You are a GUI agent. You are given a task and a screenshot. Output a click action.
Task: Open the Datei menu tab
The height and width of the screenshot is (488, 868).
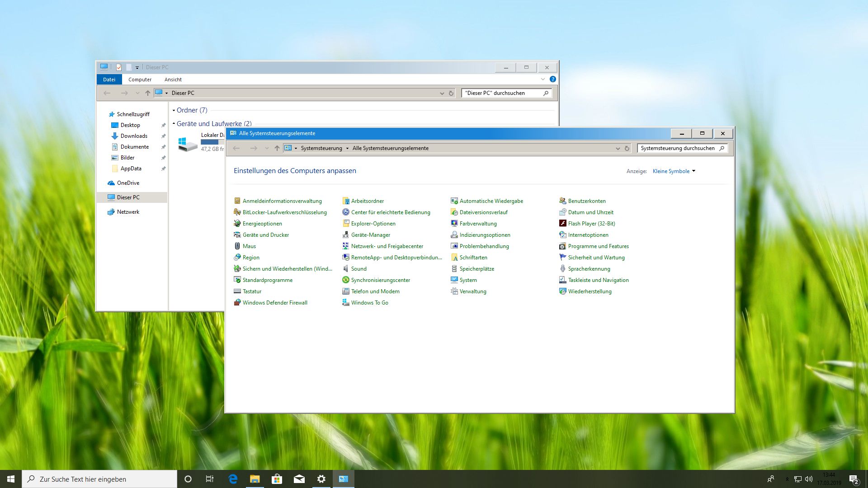pos(109,80)
